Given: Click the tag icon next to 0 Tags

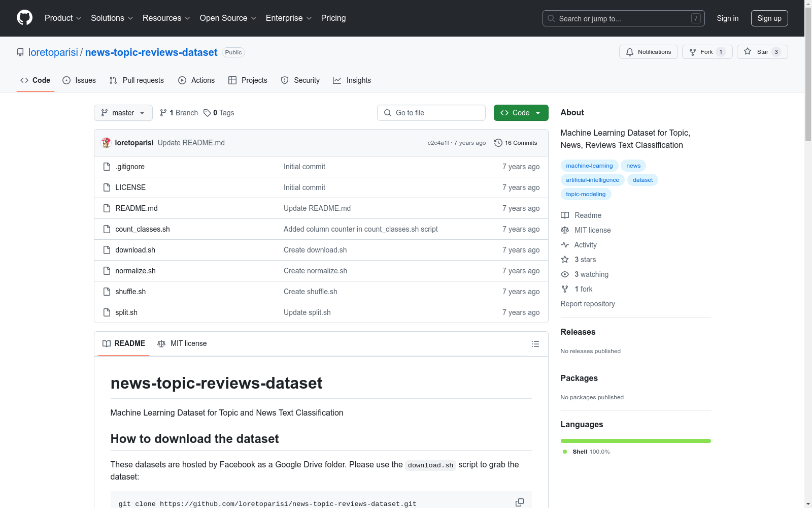Looking at the screenshot, I should [207, 113].
